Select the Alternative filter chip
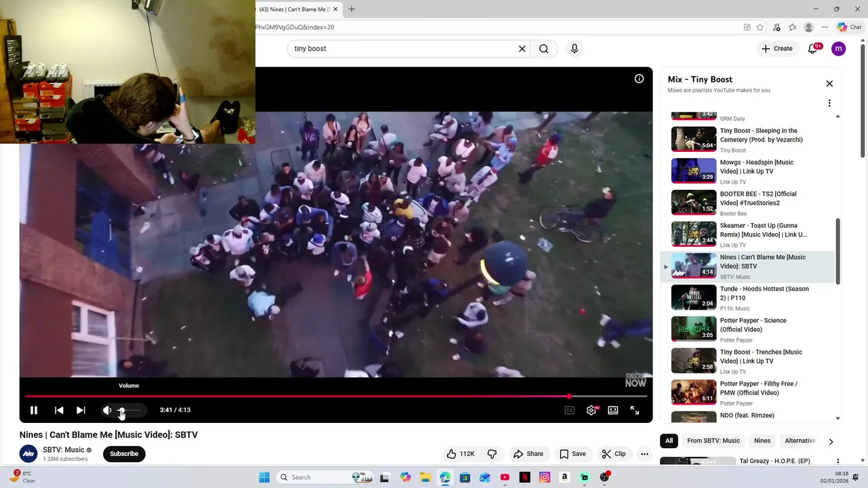Screen dimensions: 868x488 (x=800, y=441)
